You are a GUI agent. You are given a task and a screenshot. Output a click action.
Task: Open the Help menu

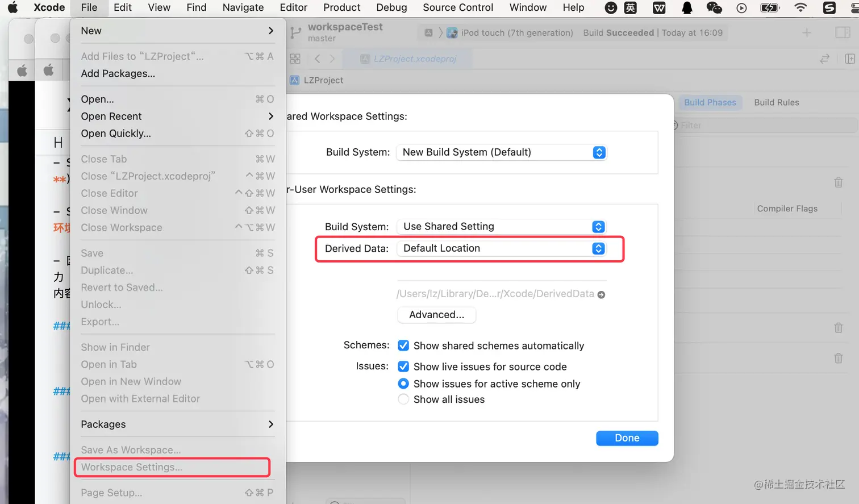click(x=574, y=7)
